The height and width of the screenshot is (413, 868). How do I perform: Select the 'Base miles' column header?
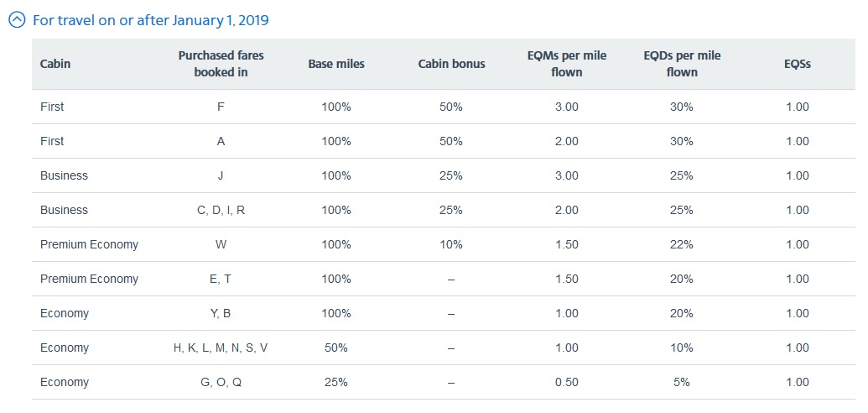336,64
